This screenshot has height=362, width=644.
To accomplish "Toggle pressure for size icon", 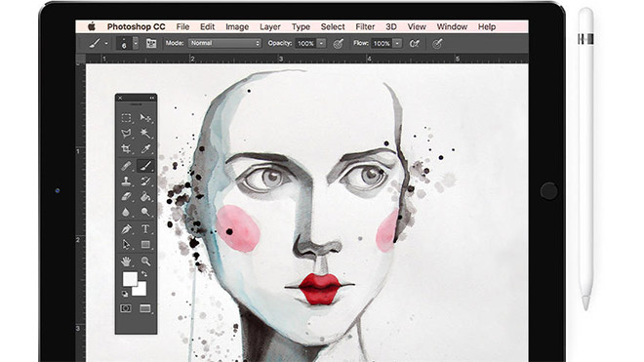I will click(x=437, y=44).
